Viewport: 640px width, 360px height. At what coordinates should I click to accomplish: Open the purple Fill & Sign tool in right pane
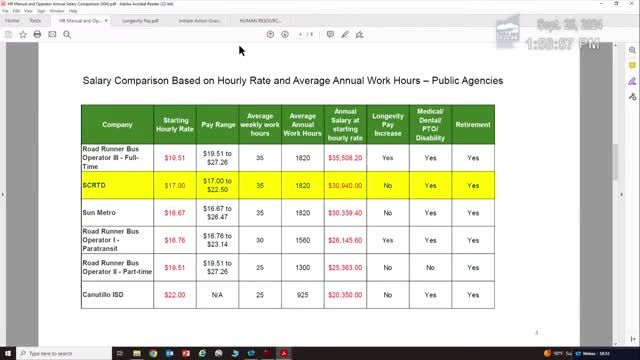coord(632,81)
